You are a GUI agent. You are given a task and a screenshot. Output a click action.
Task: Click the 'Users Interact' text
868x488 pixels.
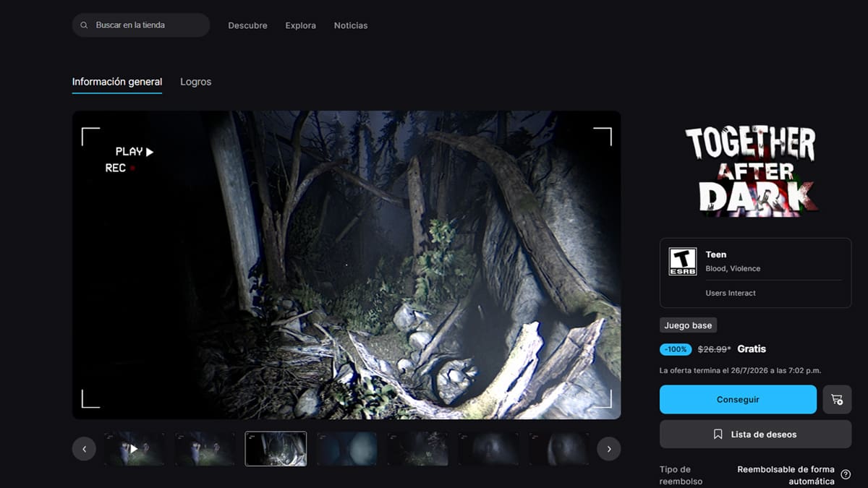[x=731, y=293]
